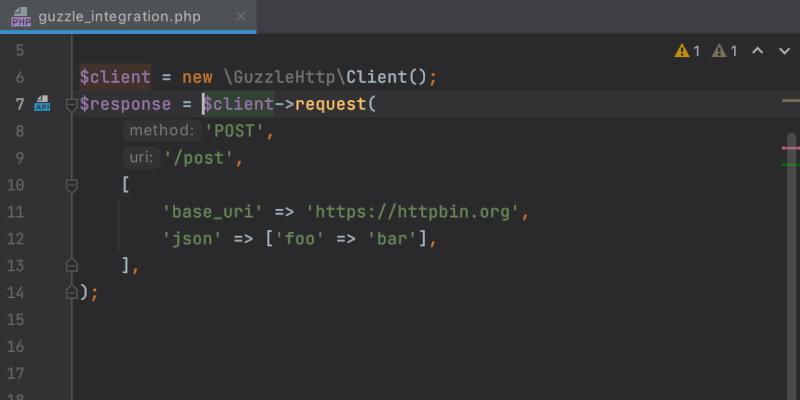800x400 pixels.
Task: Click the 'https://httpbin.org' URL string
Action: [x=413, y=212]
